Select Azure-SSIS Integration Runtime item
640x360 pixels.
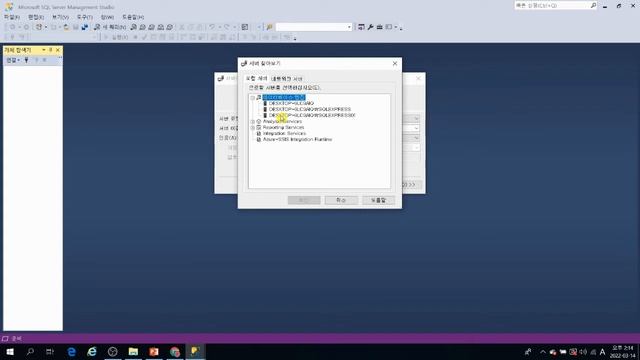coord(298,140)
